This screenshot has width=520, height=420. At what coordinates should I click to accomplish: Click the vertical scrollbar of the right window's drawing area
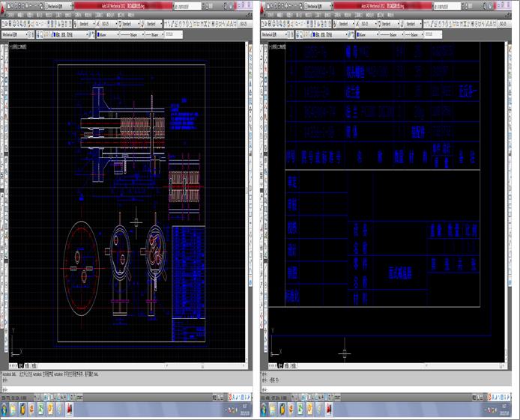(x=507, y=202)
